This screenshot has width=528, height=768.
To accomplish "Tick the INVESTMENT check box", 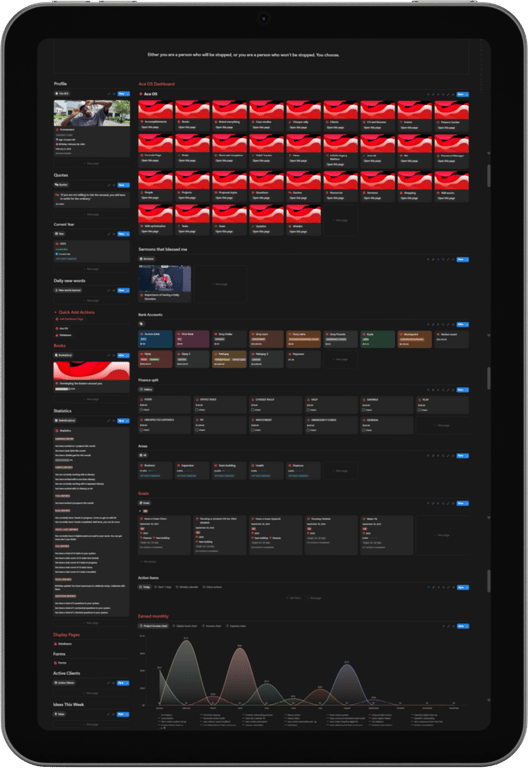I will [253, 430].
